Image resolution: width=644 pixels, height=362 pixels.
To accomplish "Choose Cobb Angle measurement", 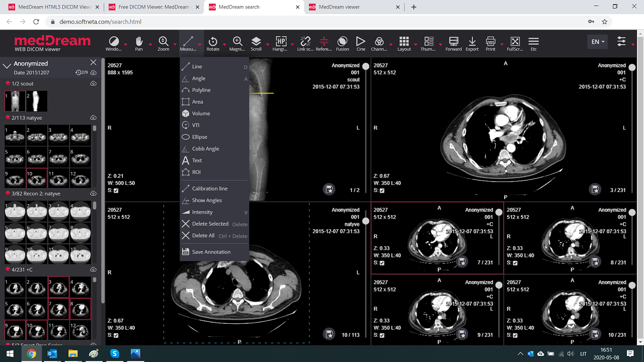I will click(214, 149).
